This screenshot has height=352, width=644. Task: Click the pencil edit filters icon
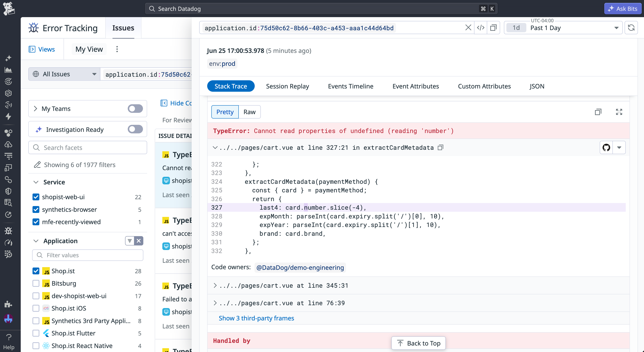(x=37, y=165)
